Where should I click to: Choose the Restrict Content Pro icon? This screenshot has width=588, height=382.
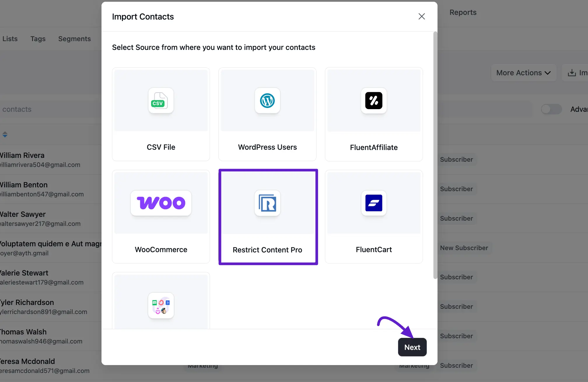(267, 203)
